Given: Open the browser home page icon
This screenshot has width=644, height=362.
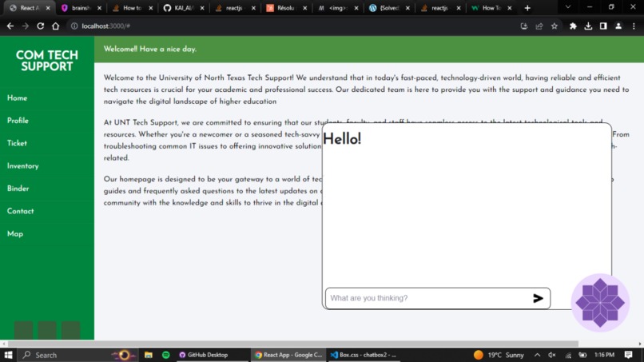Looking at the screenshot, I should coord(55,26).
